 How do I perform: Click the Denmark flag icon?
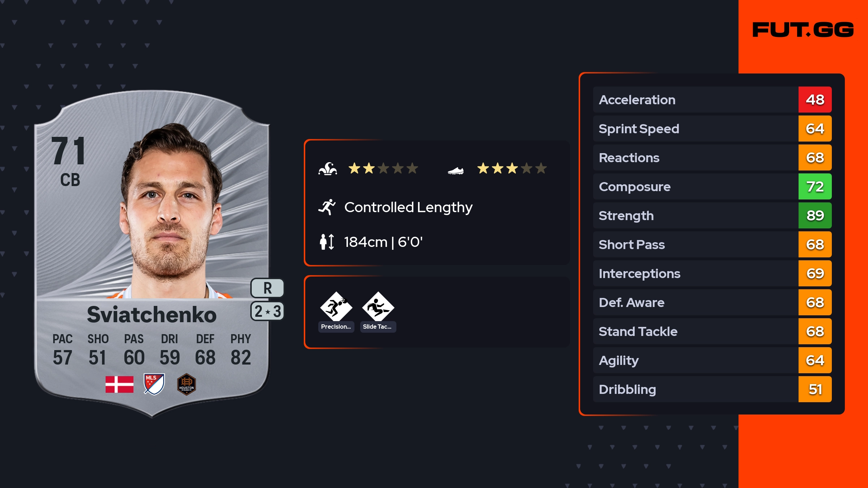(x=119, y=384)
